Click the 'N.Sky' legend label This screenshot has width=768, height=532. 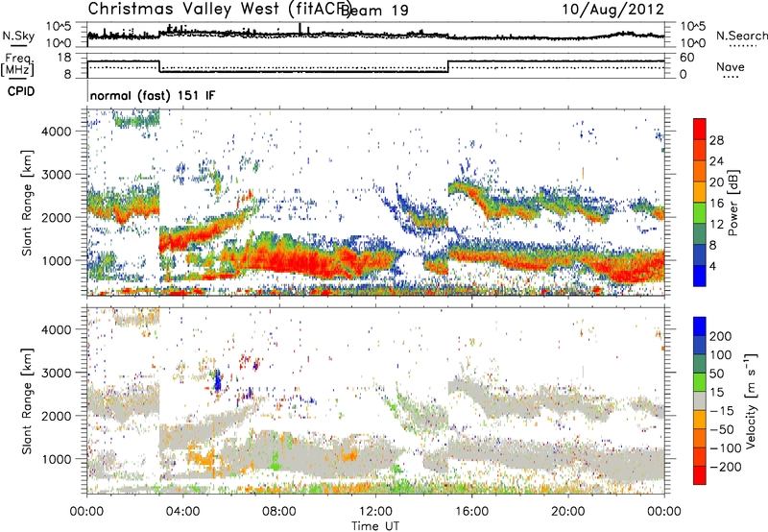[18, 36]
